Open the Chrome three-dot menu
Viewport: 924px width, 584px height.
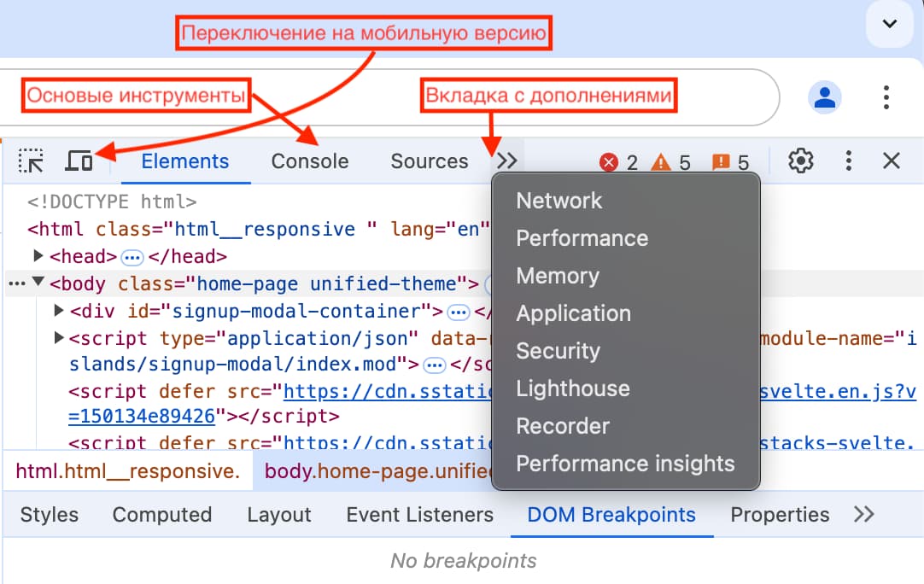[886, 97]
